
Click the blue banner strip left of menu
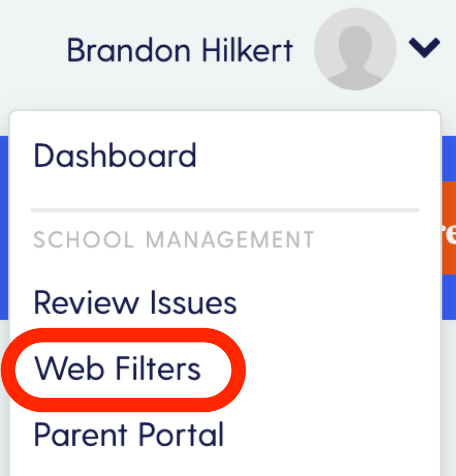[x=4, y=228]
